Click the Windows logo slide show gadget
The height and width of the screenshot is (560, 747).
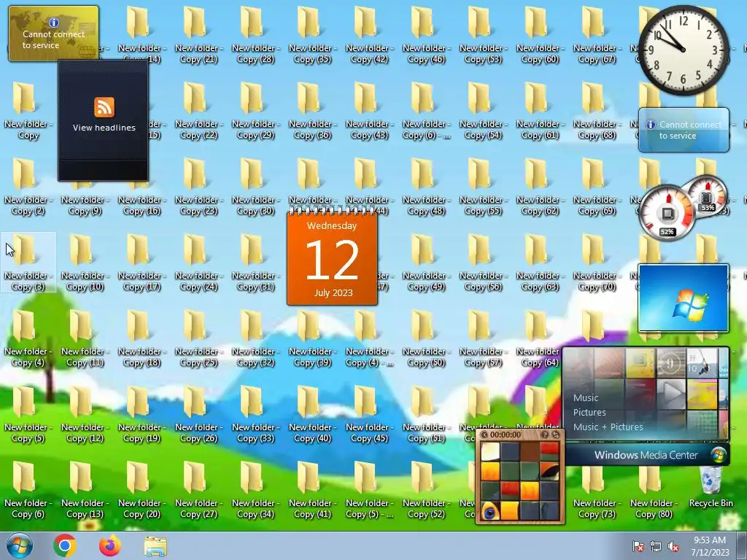point(683,298)
